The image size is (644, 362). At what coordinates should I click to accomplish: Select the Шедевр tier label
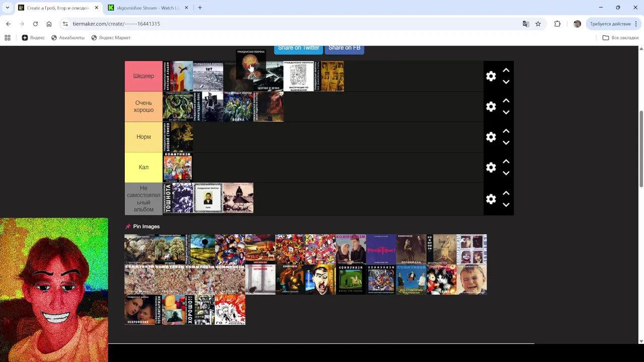[143, 76]
